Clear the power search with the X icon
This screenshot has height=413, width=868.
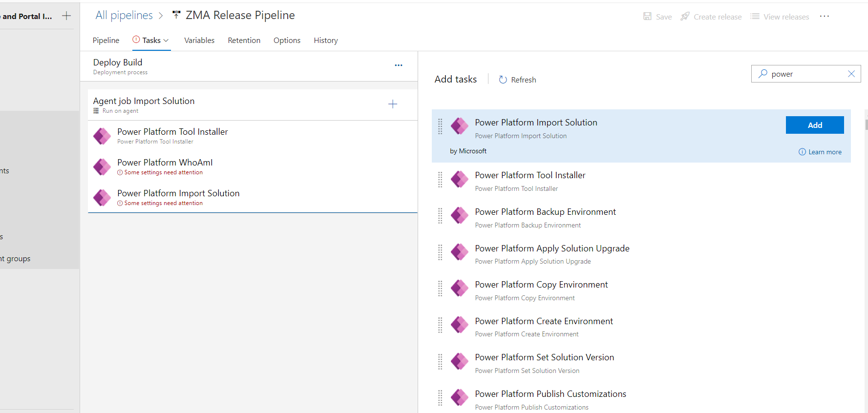coord(851,74)
